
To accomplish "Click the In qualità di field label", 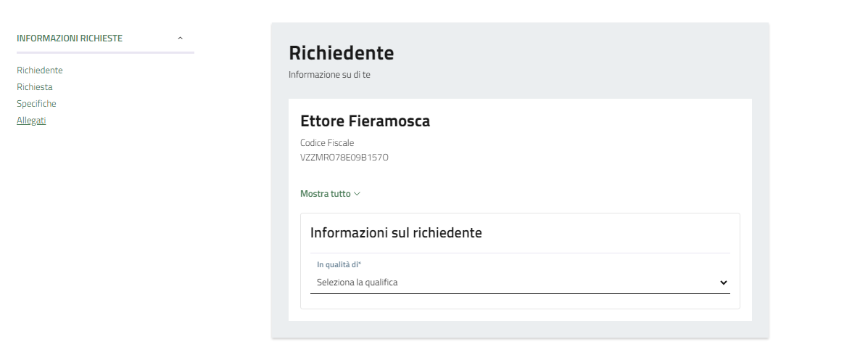I will (339, 264).
